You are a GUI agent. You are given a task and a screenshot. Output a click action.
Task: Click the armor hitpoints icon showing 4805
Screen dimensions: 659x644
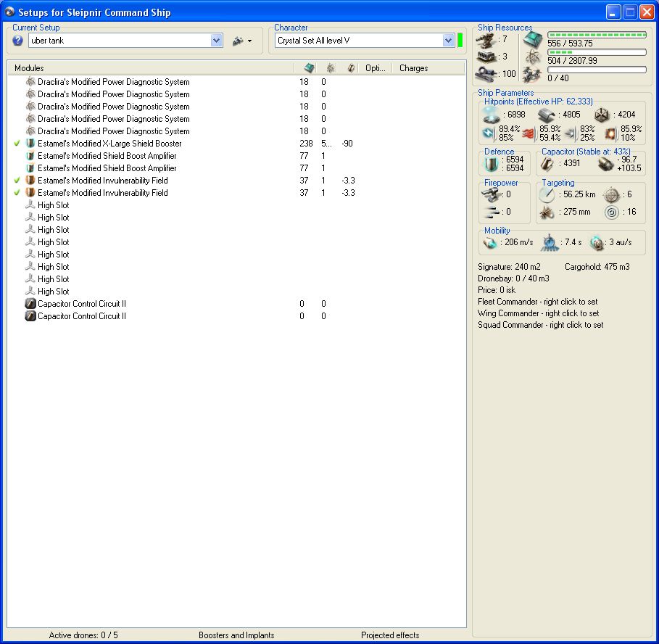547,115
